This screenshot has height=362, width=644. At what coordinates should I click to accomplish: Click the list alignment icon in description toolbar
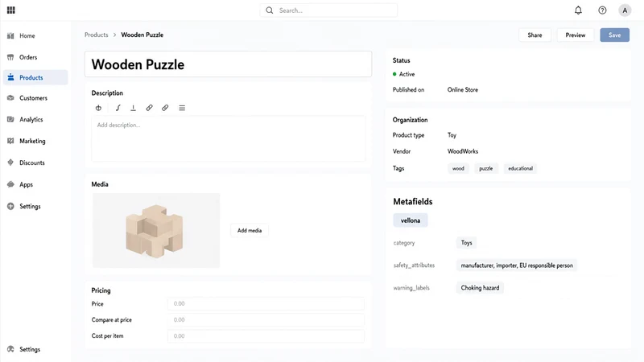182,108
